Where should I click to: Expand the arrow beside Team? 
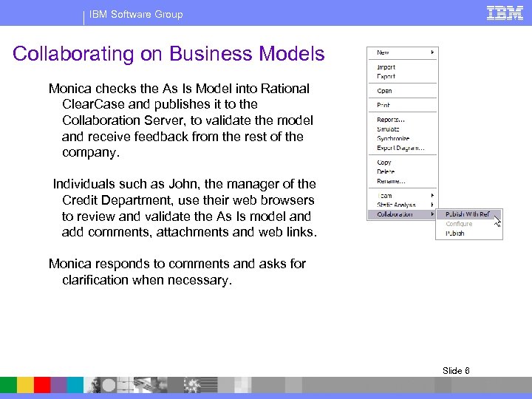click(x=432, y=195)
